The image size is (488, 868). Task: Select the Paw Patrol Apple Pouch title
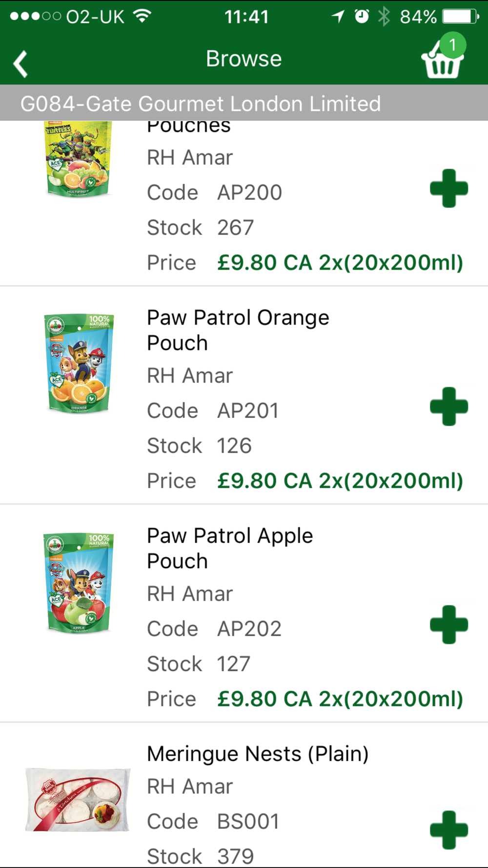pos(230,549)
